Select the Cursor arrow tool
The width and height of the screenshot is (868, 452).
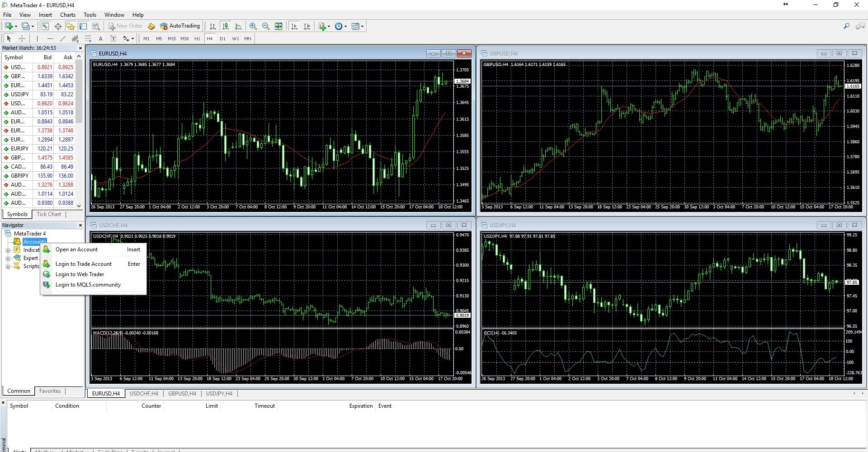click(9, 38)
